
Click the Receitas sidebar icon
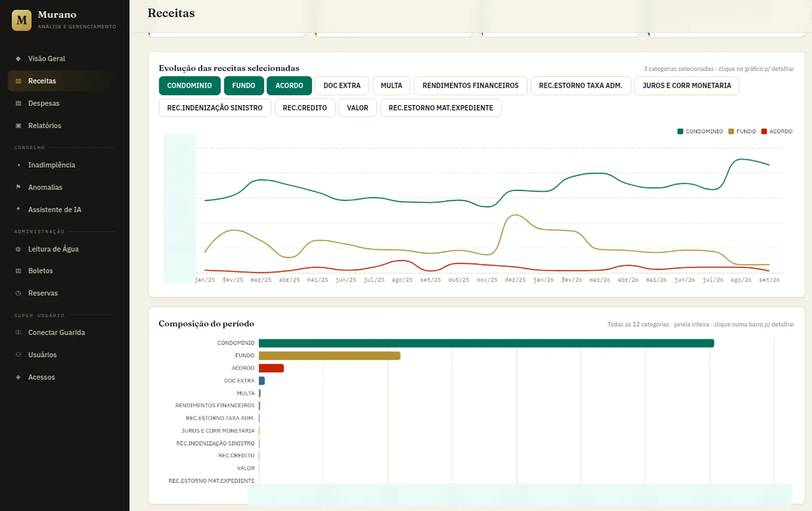point(18,81)
